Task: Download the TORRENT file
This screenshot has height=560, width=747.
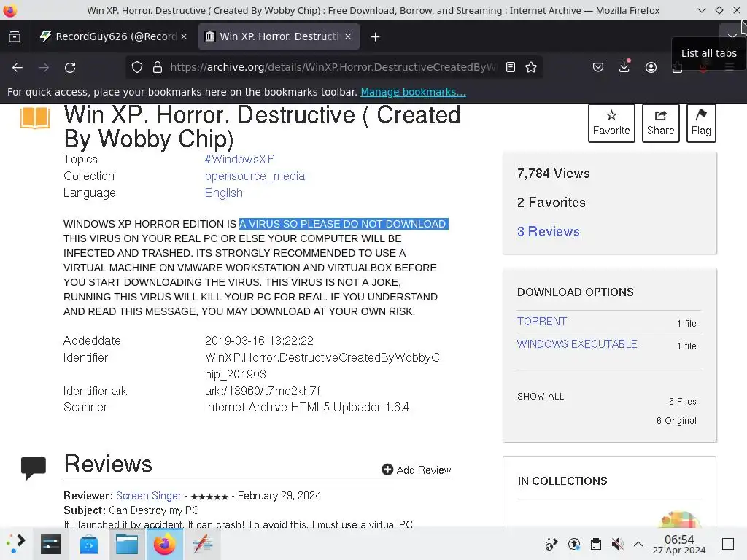Action: [x=542, y=322]
